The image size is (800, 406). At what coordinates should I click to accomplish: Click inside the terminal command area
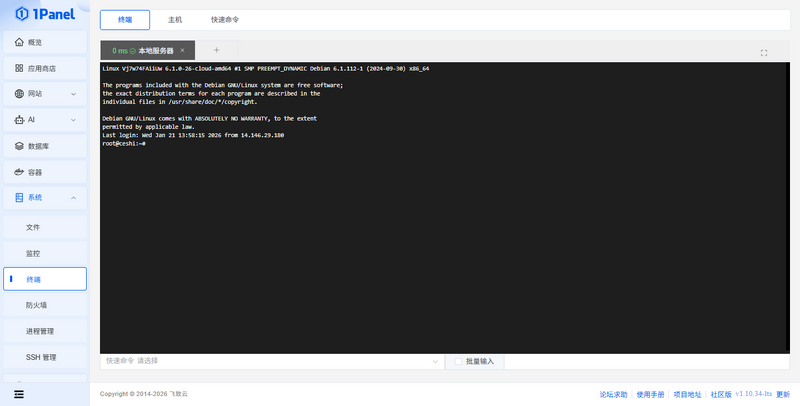click(x=440, y=240)
